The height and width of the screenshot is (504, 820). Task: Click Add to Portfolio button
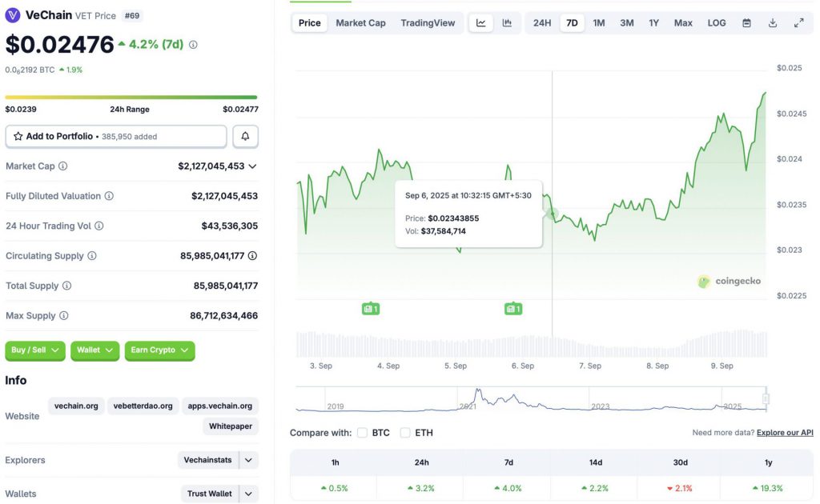coord(116,136)
